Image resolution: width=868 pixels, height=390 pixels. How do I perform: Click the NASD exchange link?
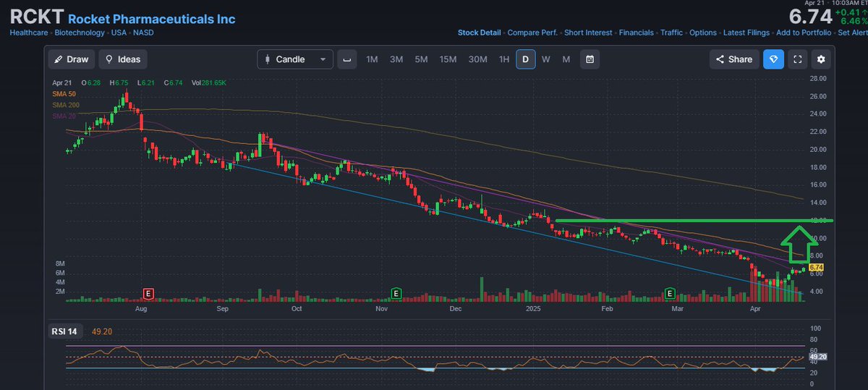143,33
